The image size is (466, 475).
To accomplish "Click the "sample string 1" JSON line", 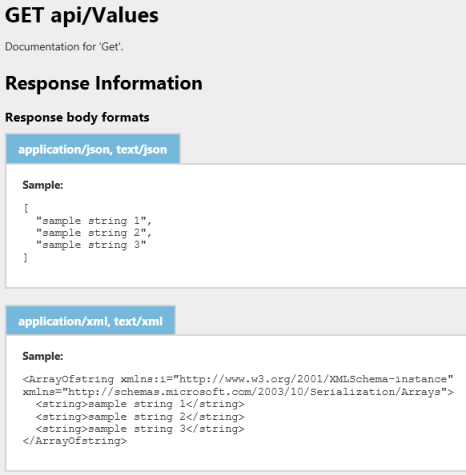I will tap(94, 221).
